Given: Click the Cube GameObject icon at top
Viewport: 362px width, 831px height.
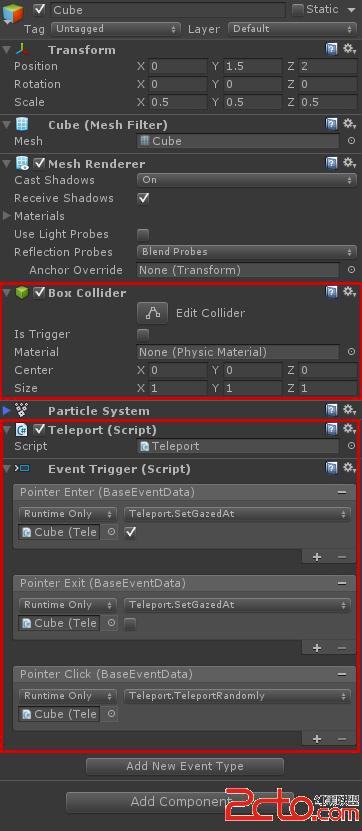Looking at the screenshot, I should click(13, 13).
